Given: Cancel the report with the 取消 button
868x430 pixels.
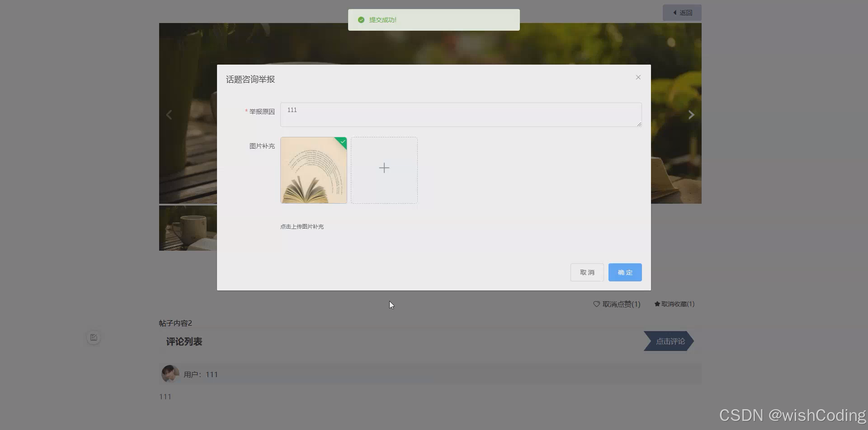Looking at the screenshot, I should coord(586,272).
